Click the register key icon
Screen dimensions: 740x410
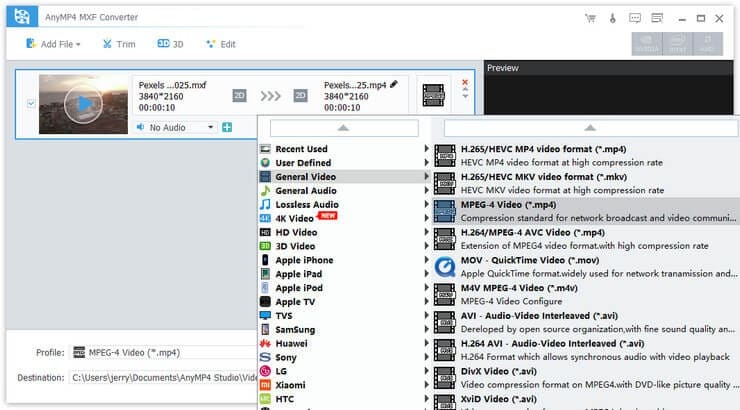click(x=613, y=18)
